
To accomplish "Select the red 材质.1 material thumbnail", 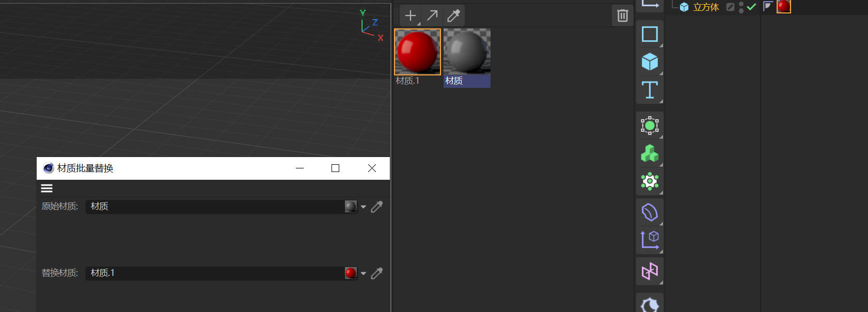I will pos(417,52).
